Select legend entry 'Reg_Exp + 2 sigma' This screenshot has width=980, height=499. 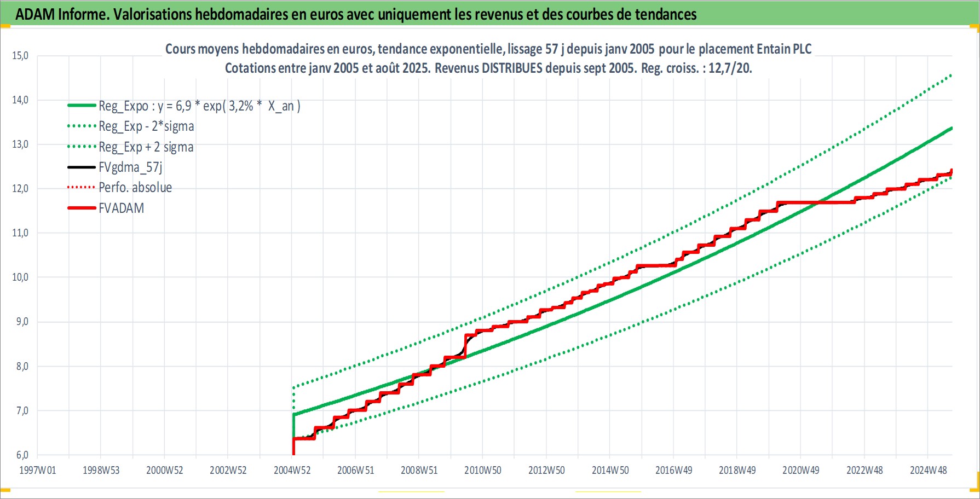tap(146, 147)
